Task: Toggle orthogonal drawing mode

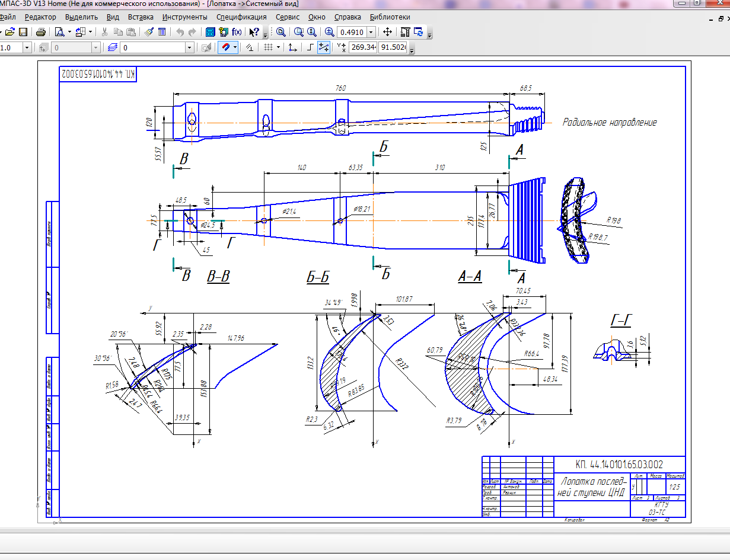Action: (x=310, y=47)
